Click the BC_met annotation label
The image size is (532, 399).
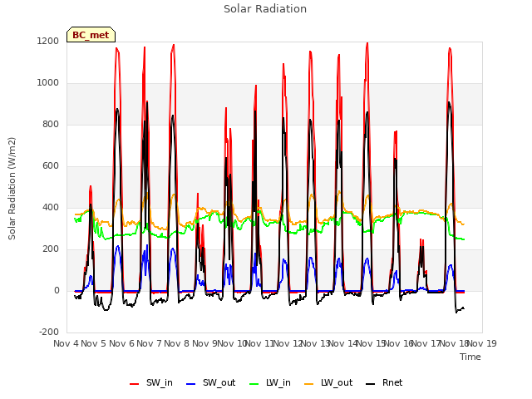click(91, 35)
